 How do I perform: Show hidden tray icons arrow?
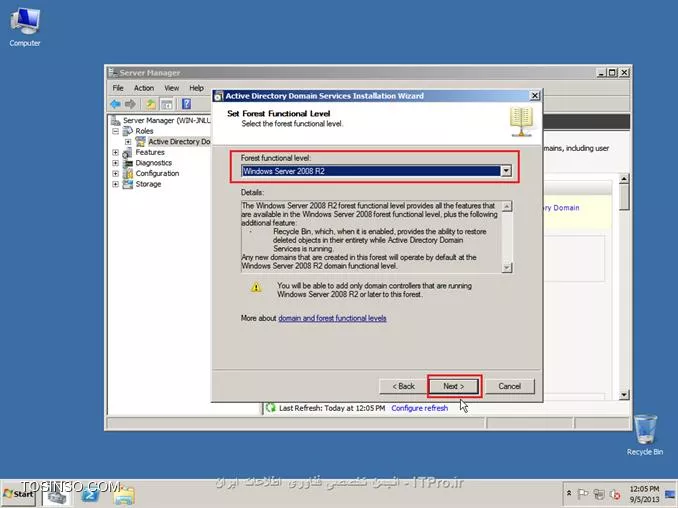click(569, 493)
